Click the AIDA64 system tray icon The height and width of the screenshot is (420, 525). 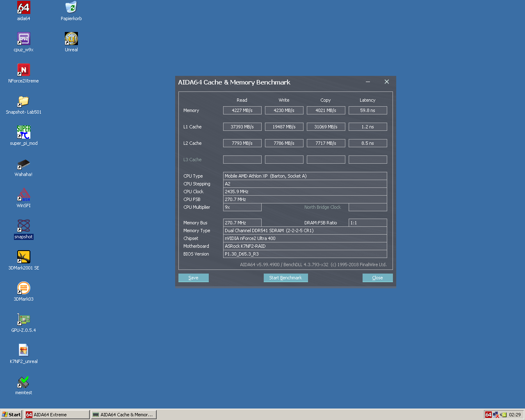click(488, 415)
